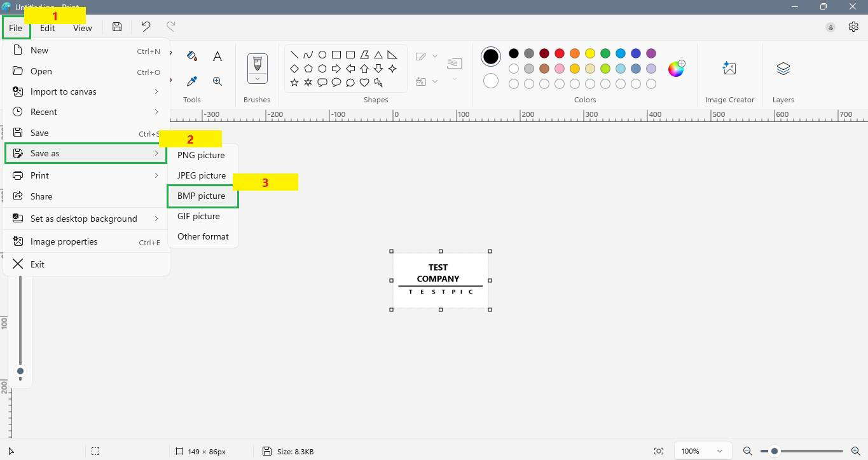Open Paint settings gear
The height and width of the screenshot is (460, 868).
(853, 27)
